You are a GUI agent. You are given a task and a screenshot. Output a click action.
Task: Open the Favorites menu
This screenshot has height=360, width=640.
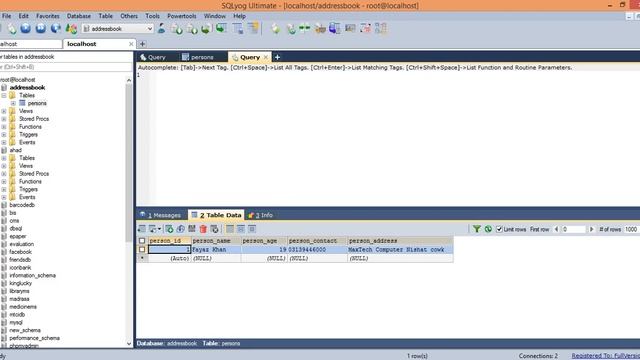[x=48, y=16]
